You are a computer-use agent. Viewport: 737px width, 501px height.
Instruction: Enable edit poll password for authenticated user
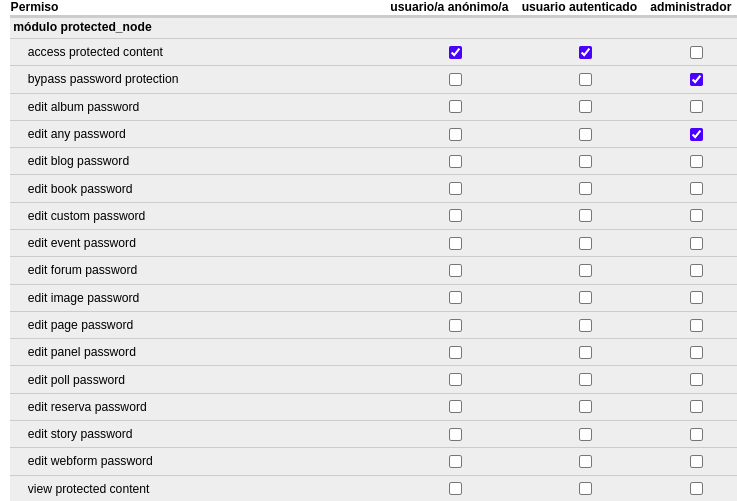585,380
